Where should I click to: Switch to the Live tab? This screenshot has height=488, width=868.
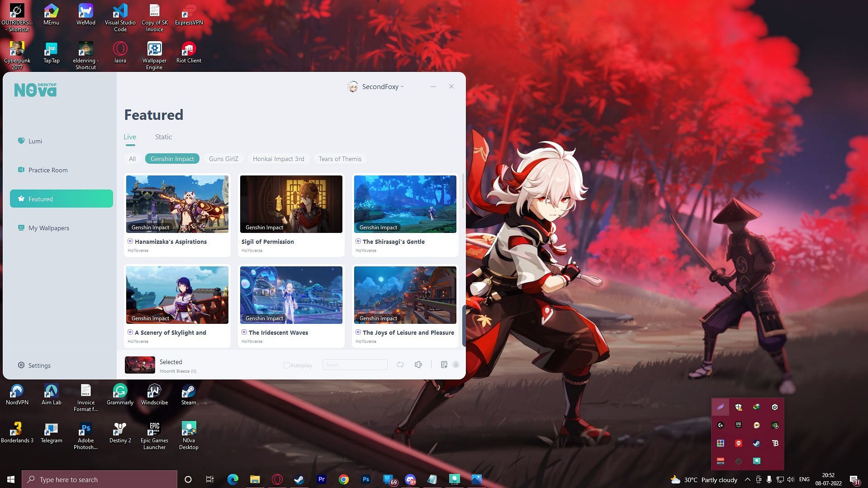coord(130,137)
